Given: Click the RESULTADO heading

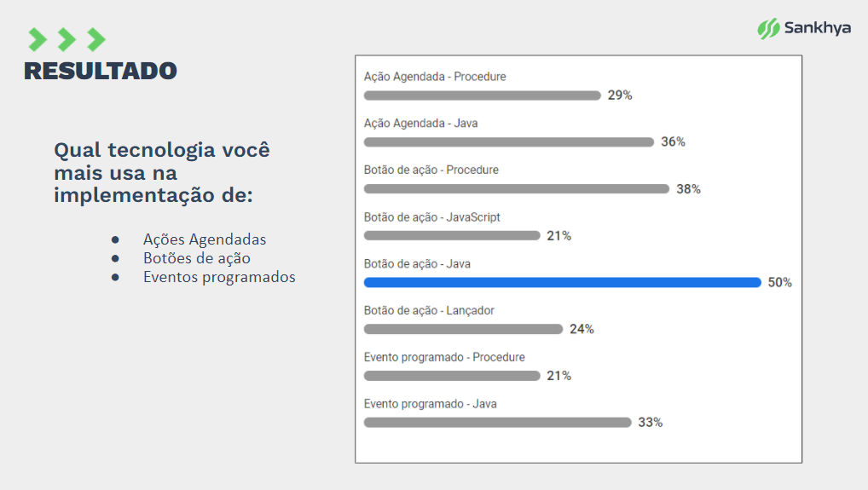Looking at the screenshot, I should (101, 71).
